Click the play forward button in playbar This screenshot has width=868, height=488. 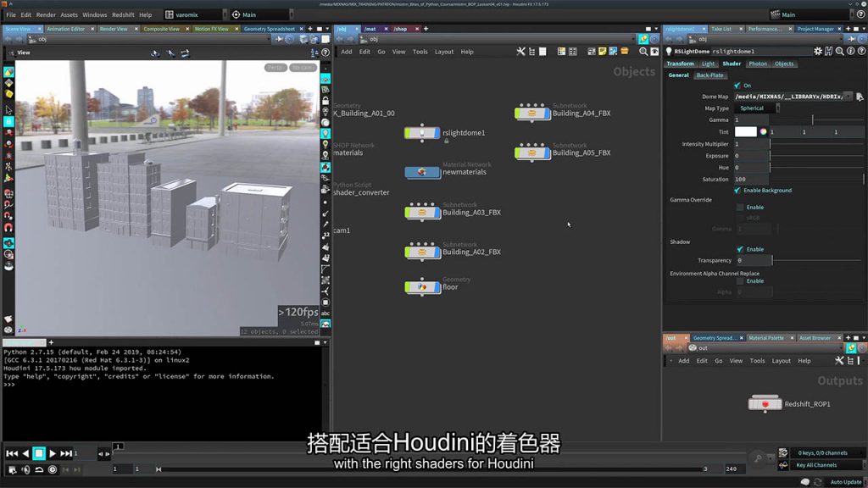coord(53,453)
